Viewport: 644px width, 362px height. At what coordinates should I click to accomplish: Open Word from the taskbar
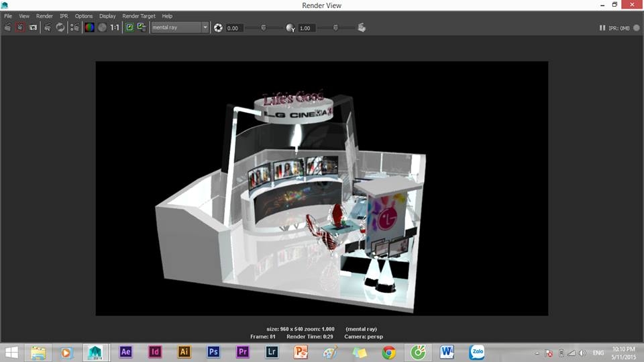tap(447, 352)
